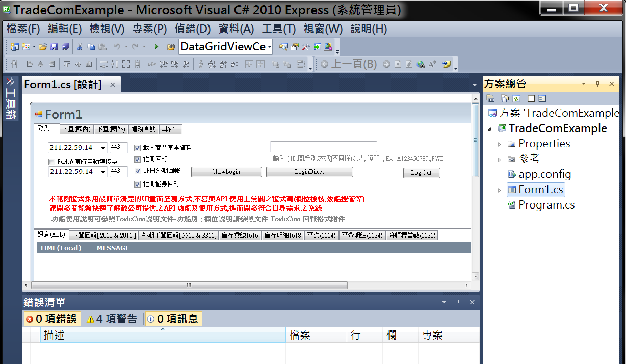626x364 pixels.
Task: Expand the Form1.cs tree node
Action: tap(500, 190)
